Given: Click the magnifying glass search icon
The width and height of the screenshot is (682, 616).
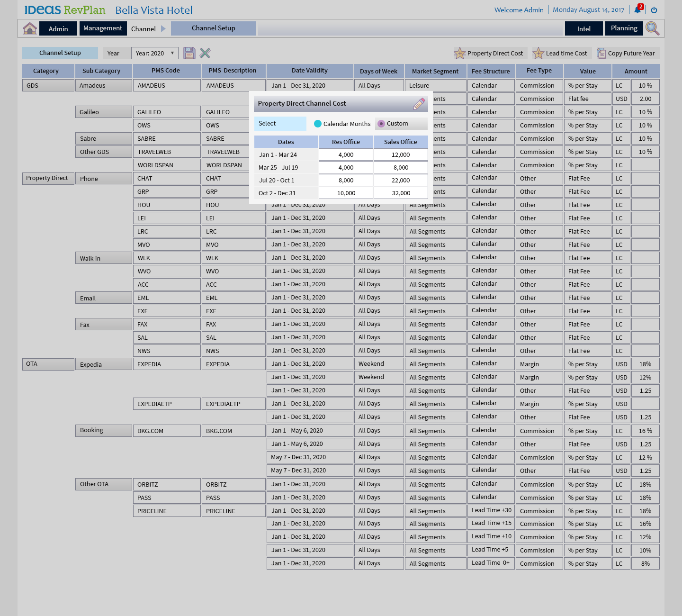Looking at the screenshot, I should coord(652,28).
